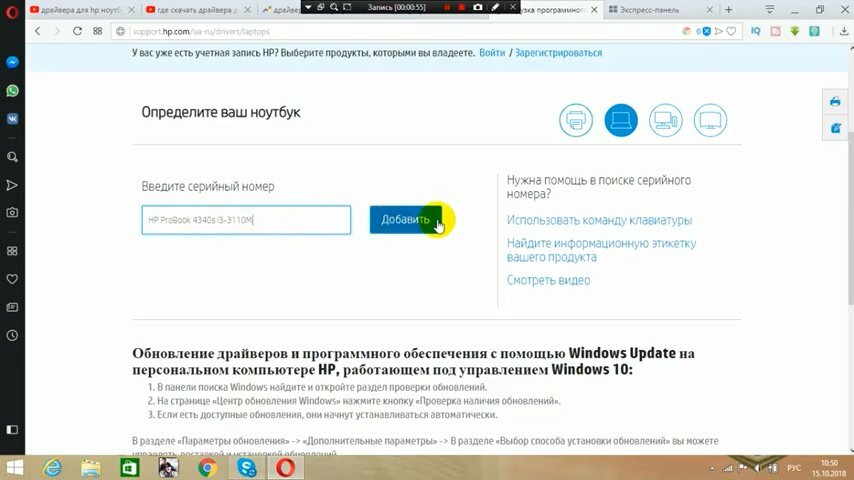Switch to Экспресс-панель tab
This screenshot has height=480, width=854.
(650, 10)
